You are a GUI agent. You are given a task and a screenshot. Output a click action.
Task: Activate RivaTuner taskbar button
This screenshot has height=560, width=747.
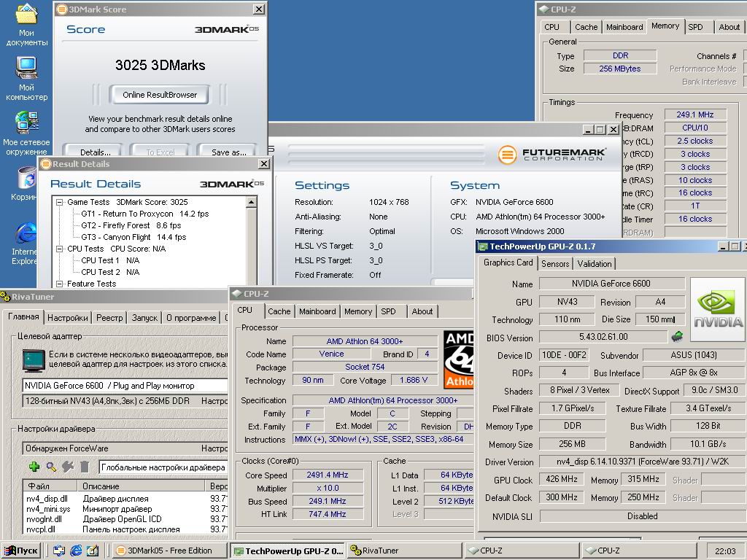point(404,551)
